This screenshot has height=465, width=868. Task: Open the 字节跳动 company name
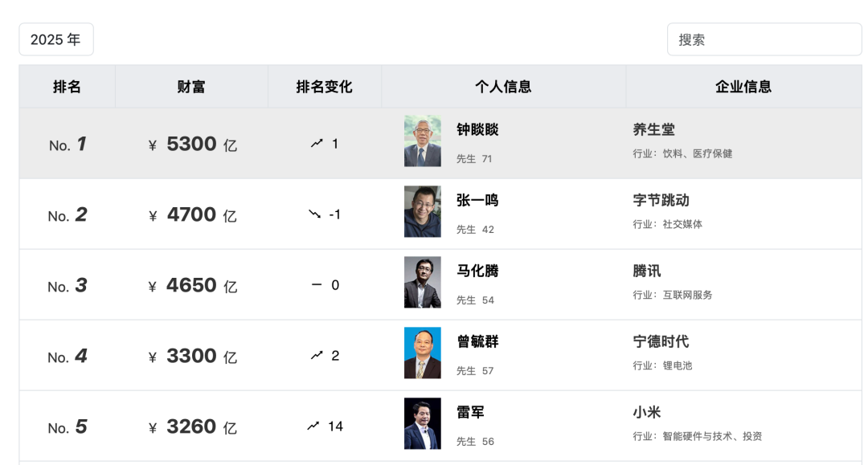click(x=661, y=201)
